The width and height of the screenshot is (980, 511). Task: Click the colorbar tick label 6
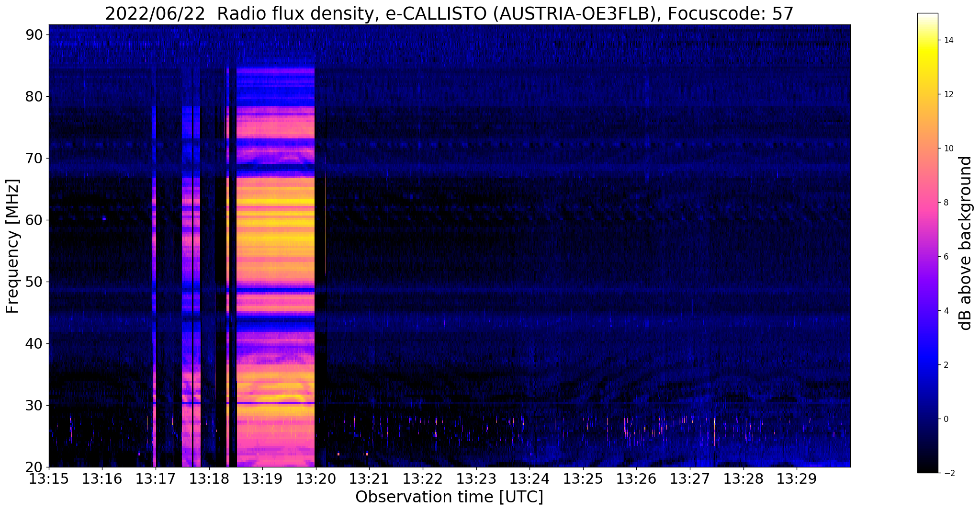pos(946,257)
